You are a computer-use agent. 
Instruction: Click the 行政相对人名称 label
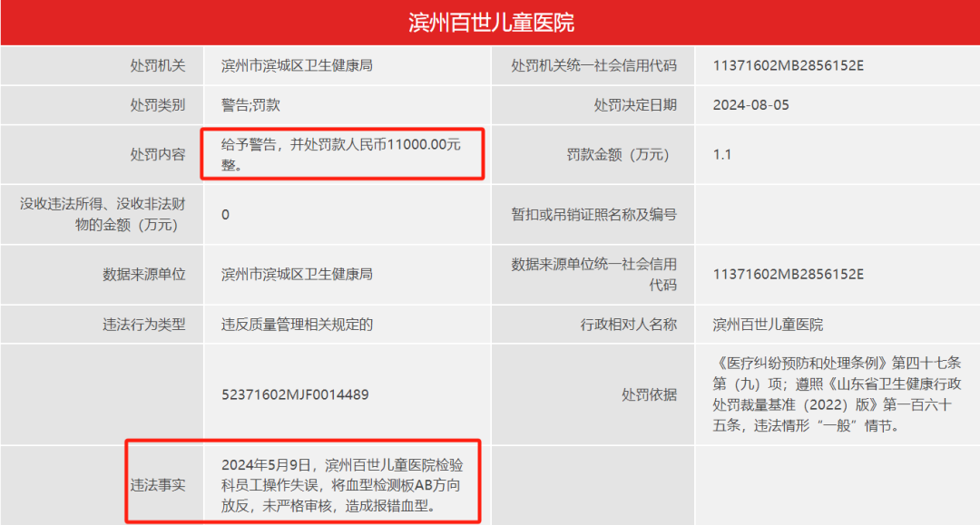tap(628, 325)
